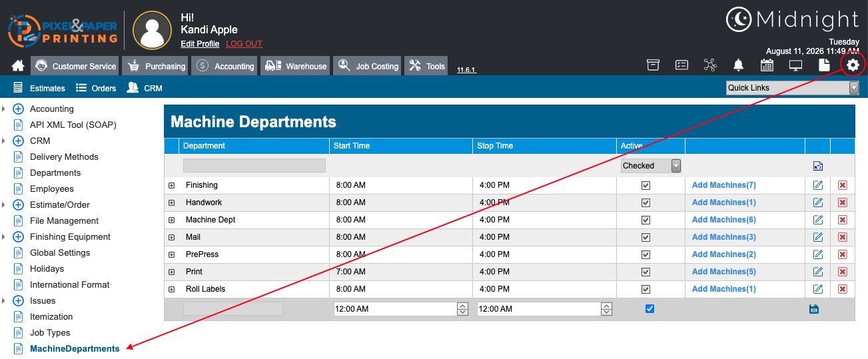Click the Pixel & Paper Printing logo
Image resolution: width=868 pixels, height=359 pixels.
coord(63,31)
